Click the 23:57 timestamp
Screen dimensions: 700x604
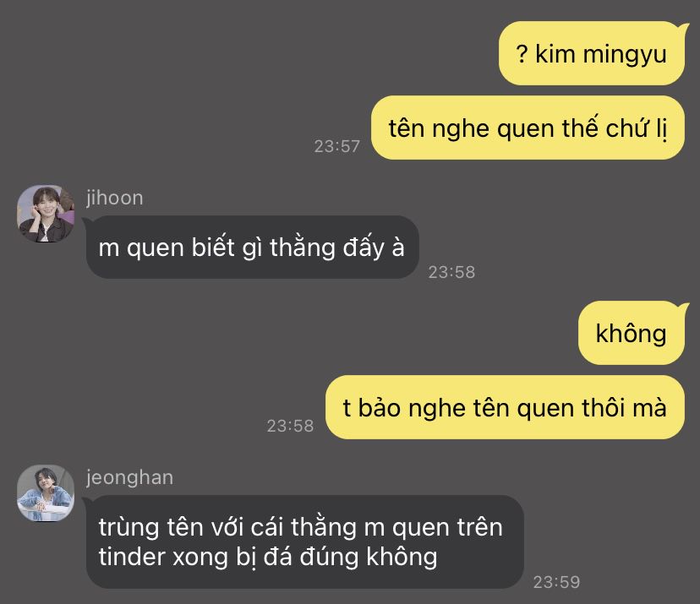(337, 146)
